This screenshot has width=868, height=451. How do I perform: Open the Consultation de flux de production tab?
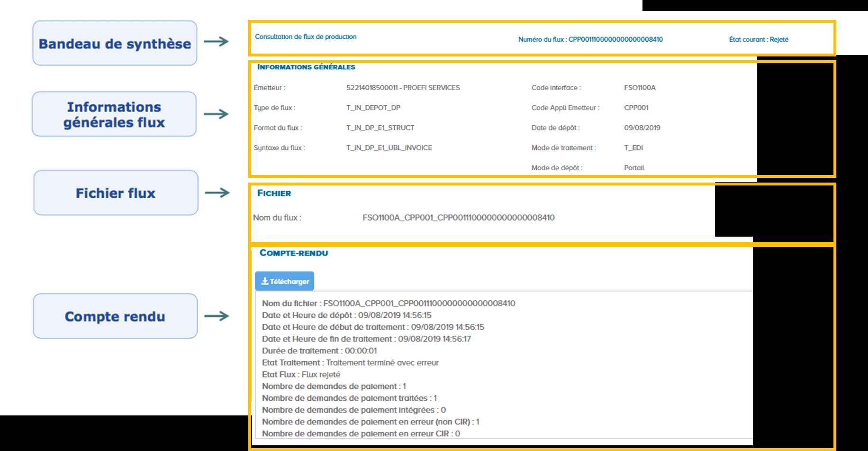[306, 36]
